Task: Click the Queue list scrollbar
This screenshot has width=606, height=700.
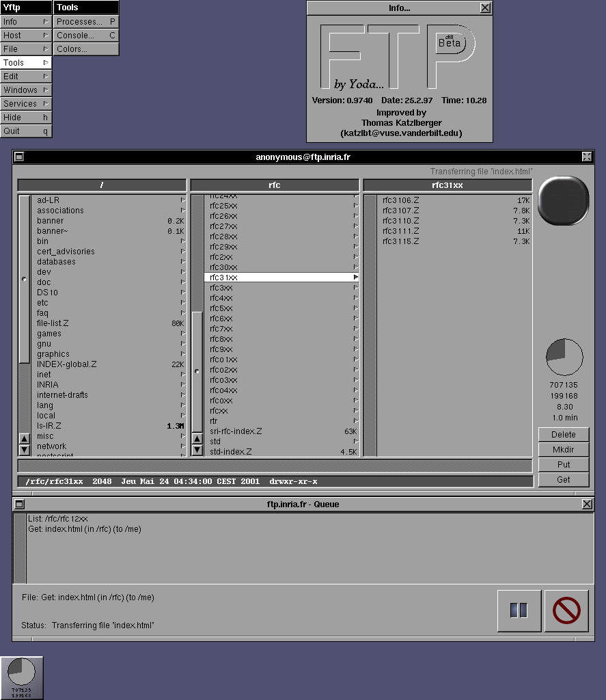Action: (20, 548)
